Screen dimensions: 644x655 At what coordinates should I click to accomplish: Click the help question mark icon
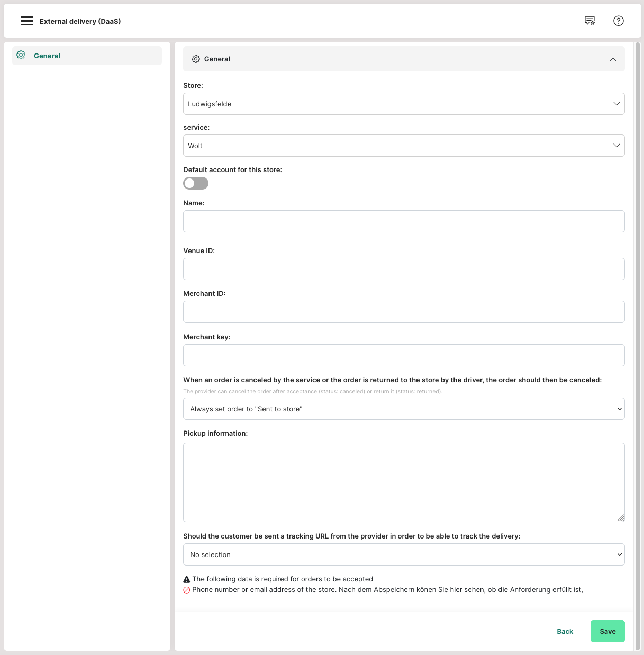pos(618,21)
